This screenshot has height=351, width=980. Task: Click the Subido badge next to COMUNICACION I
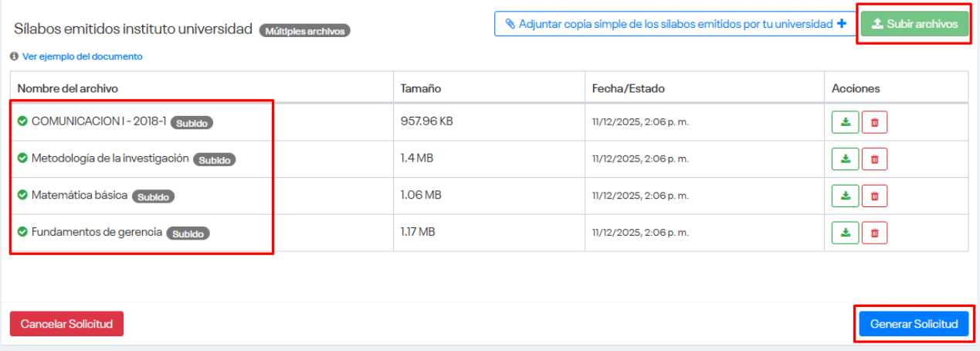(192, 123)
